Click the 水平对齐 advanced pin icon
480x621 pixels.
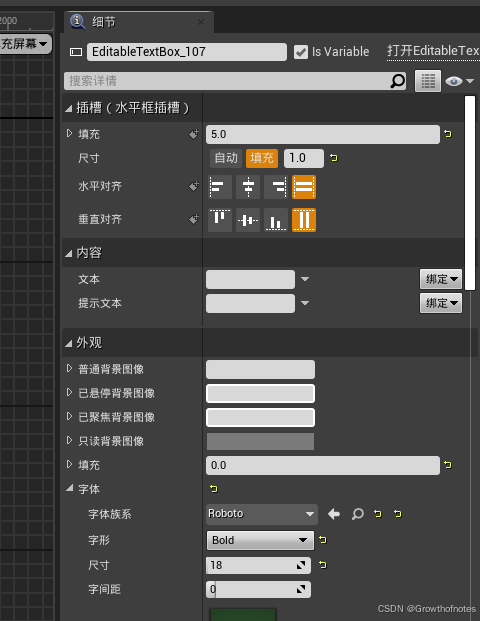pyautogui.click(x=194, y=186)
